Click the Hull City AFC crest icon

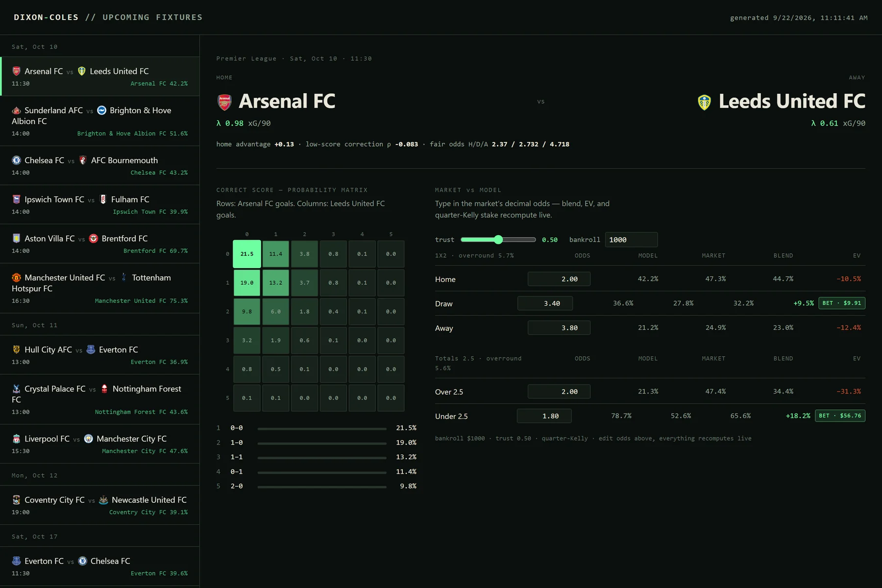coord(16,350)
